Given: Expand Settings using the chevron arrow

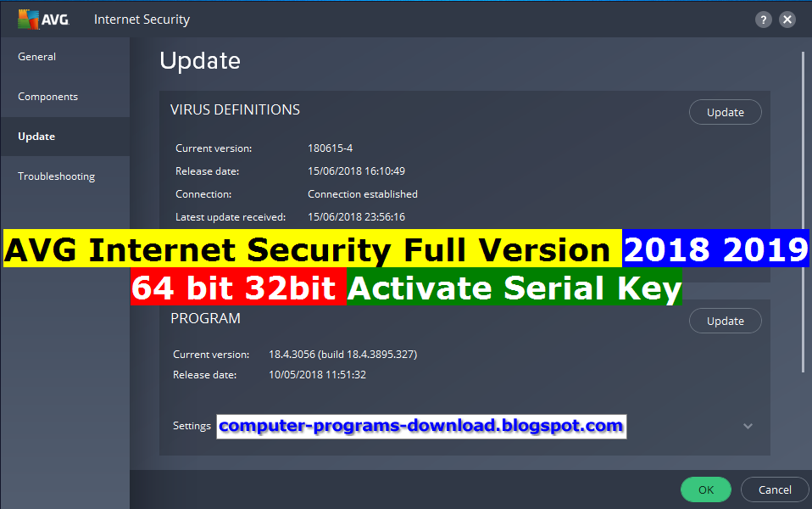Looking at the screenshot, I should [748, 426].
